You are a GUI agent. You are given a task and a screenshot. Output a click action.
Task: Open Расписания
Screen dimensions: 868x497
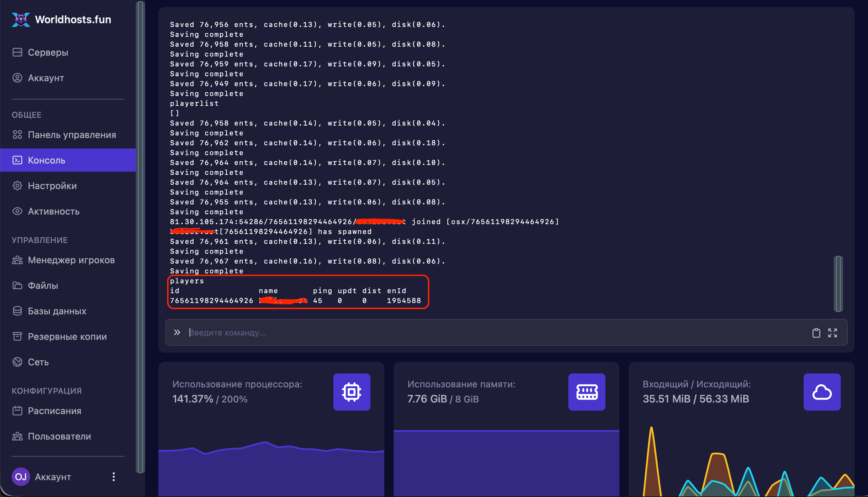68,411
